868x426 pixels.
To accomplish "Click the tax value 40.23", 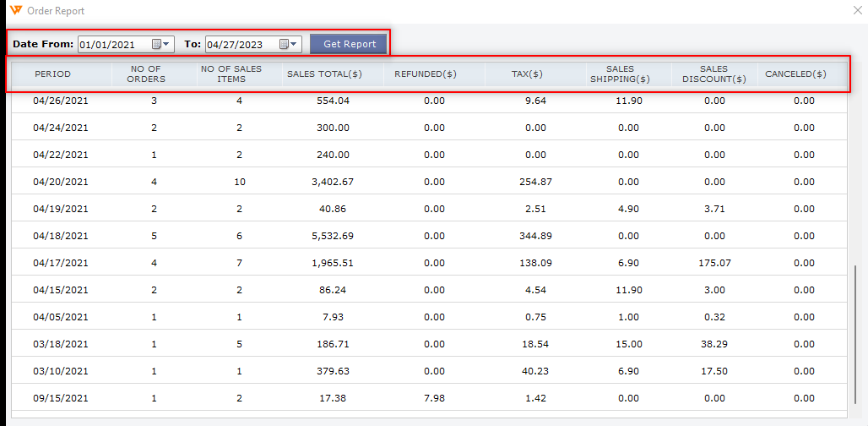I will [536, 371].
